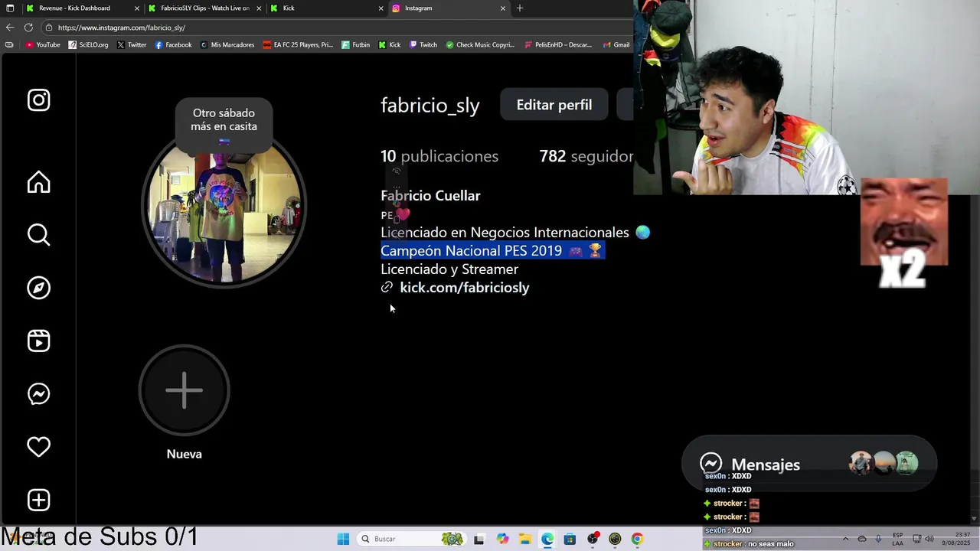Open the Messenger icon in the sidebar
Screen dimensions: 980x551
39,394
